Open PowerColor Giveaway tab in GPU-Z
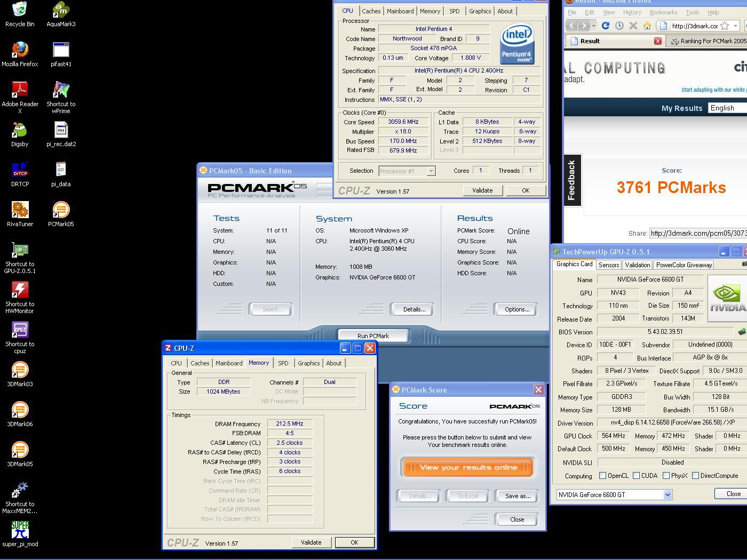This screenshot has width=747, height=560. click(x=684, y=265)
